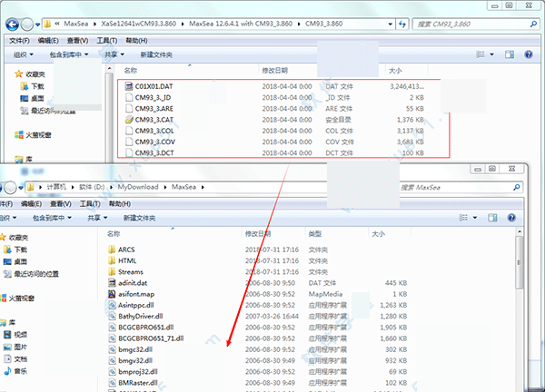Screen dimensions: 545x392
Task: Open 帮助(H) menu in CM93_3.860 window
Action: point(136,41)
